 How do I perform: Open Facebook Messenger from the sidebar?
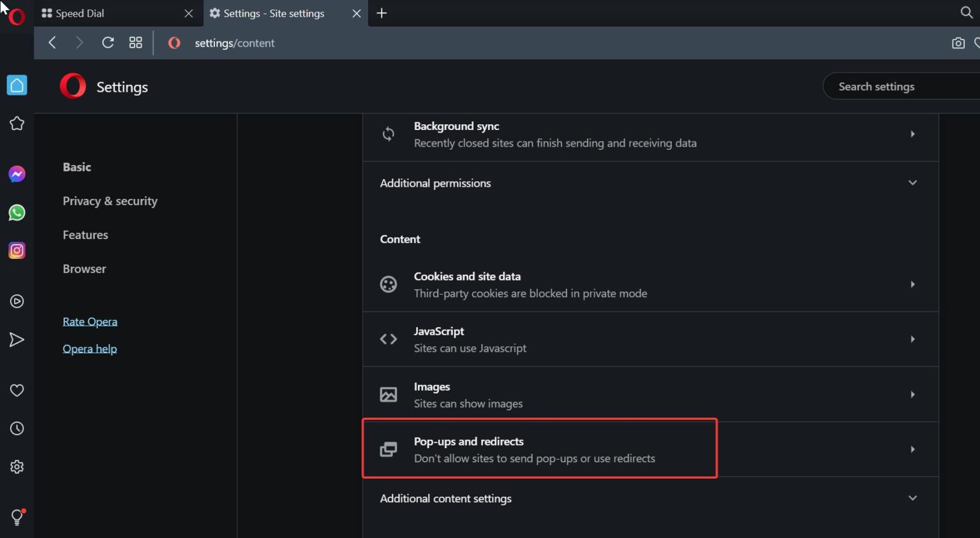pyautogui.click(x=16, y=173)
